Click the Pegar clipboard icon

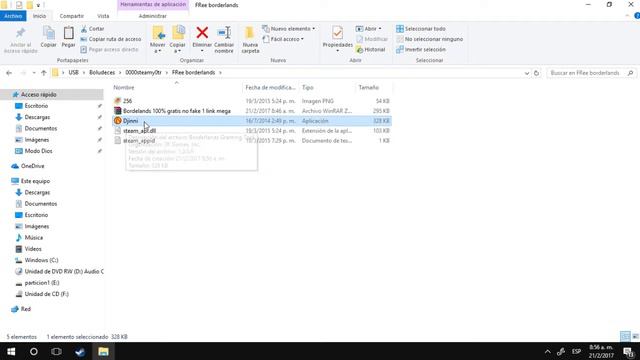69,33
